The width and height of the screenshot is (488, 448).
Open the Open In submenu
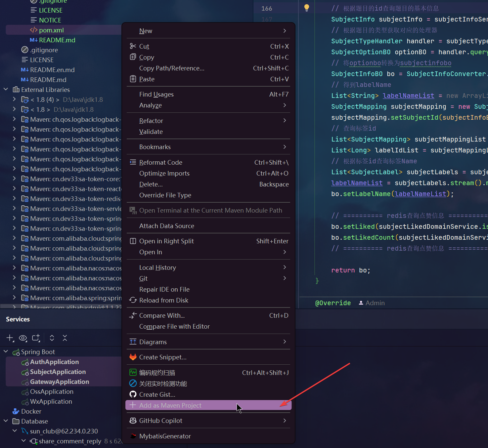coord(208,252)
